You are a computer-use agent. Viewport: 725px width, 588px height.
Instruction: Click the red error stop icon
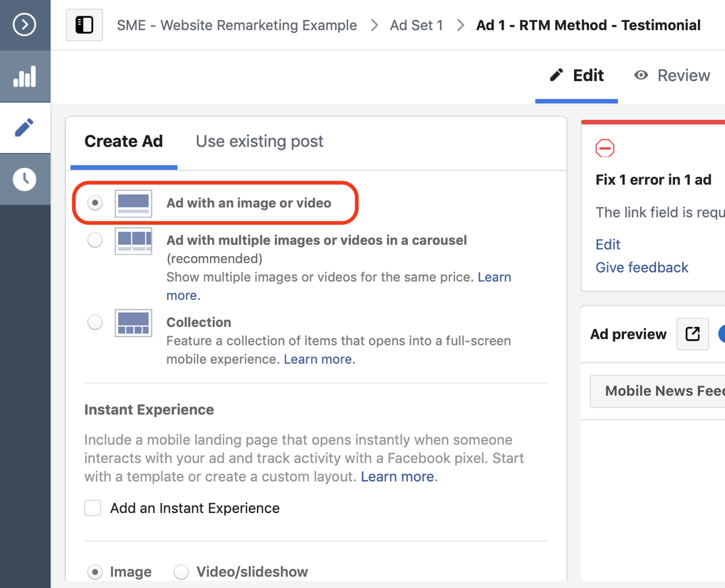[x=605, y=148]
